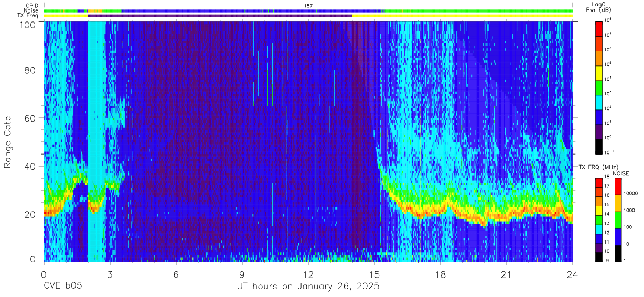Click the 100 tick label on the range gate axis
Viewport: 644px width, 297px height.
(28, 24)
